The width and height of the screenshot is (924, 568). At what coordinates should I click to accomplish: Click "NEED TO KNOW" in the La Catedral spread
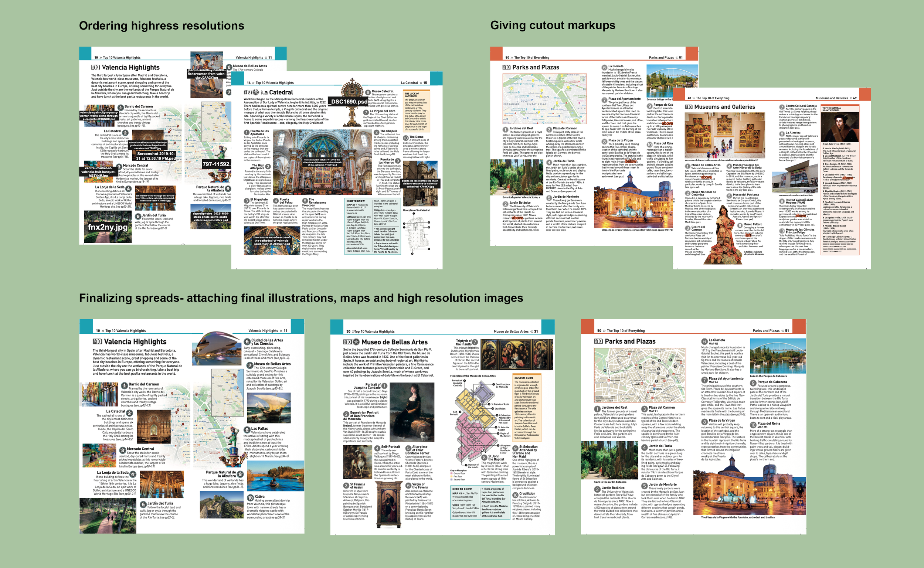click(x=355, y=201)
